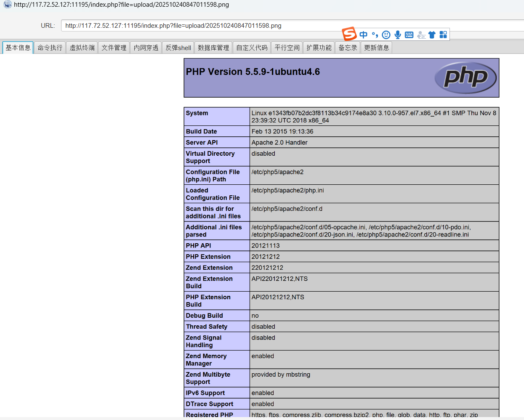
Task: Toggle Chinese/English mode in Sogou bar
Action: pos(364,35)
